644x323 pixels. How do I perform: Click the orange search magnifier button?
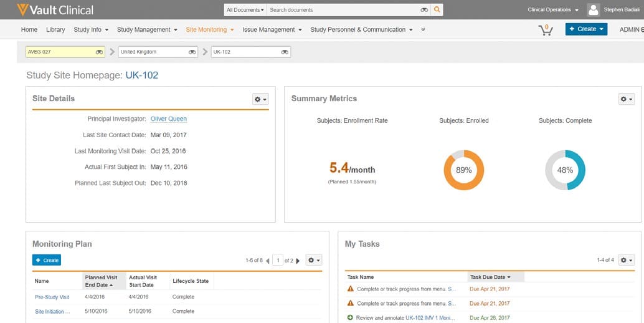point(437,9)
